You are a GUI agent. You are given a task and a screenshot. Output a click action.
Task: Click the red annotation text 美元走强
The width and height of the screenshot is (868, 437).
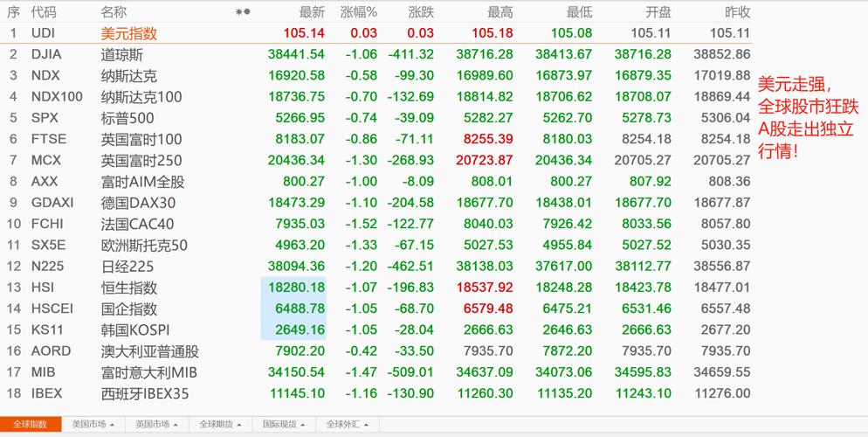794,85
